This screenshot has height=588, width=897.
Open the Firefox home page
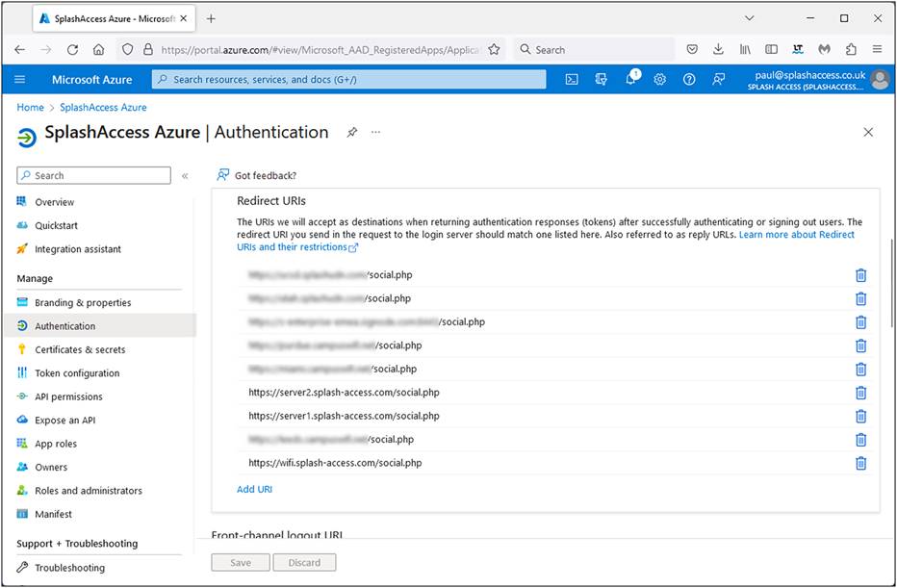pos(98,50)
